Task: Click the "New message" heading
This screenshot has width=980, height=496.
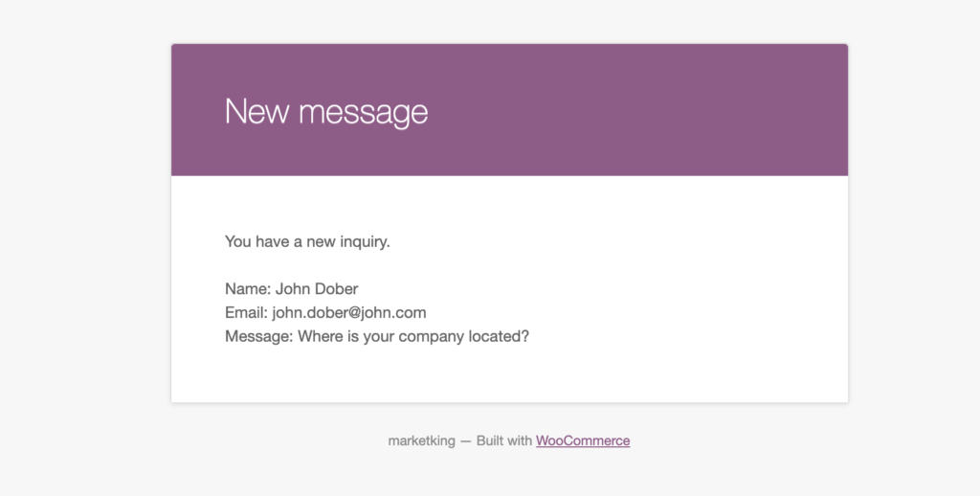Action: coord(326,112)
